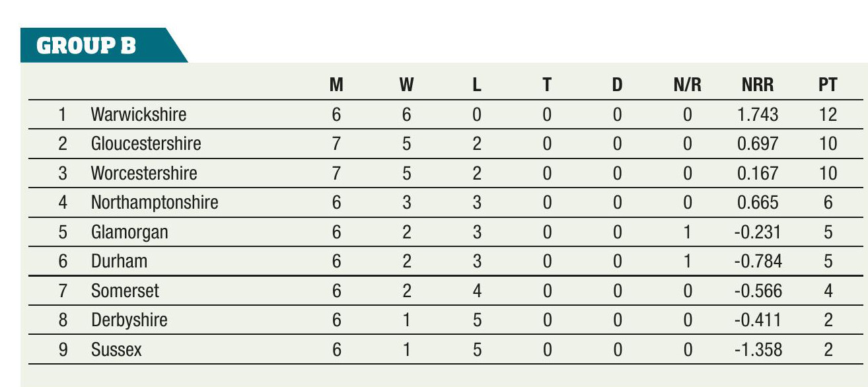
Task: Click the PT column header
Action: coord(828,85)
